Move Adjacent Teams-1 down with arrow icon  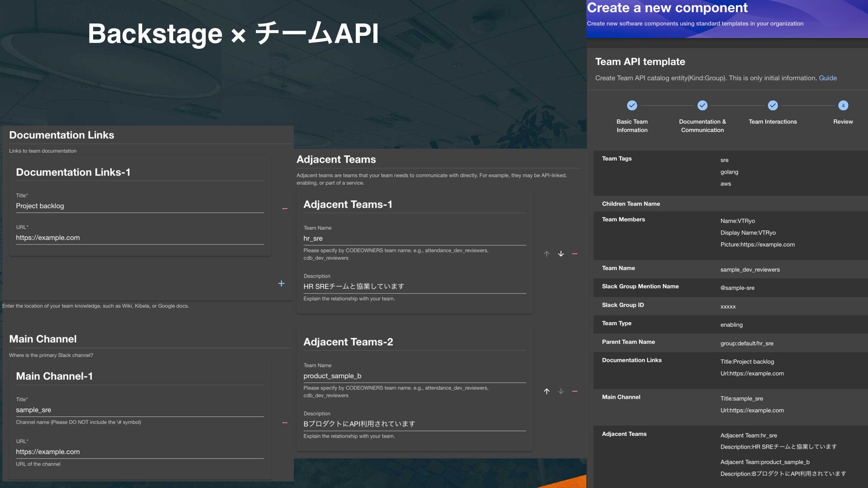561,254
